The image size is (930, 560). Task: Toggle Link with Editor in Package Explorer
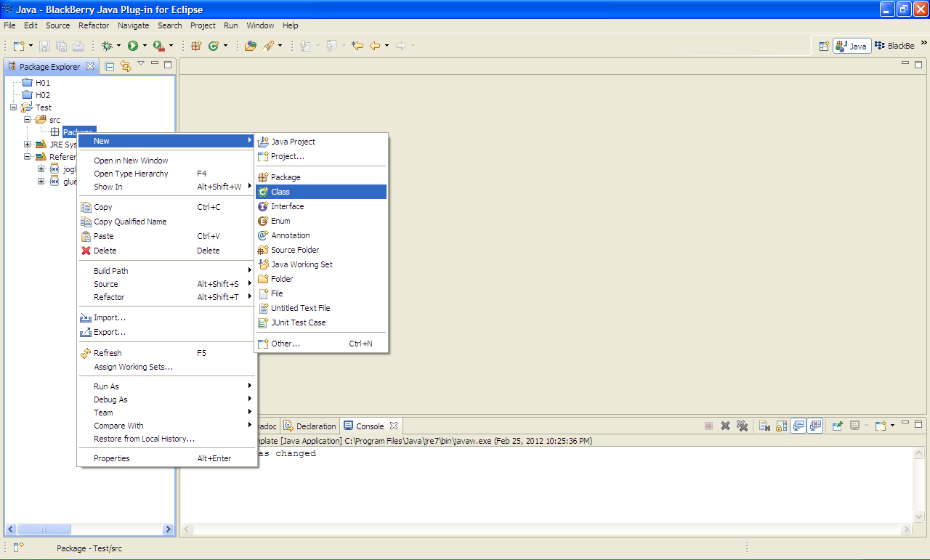coord(125,66)
